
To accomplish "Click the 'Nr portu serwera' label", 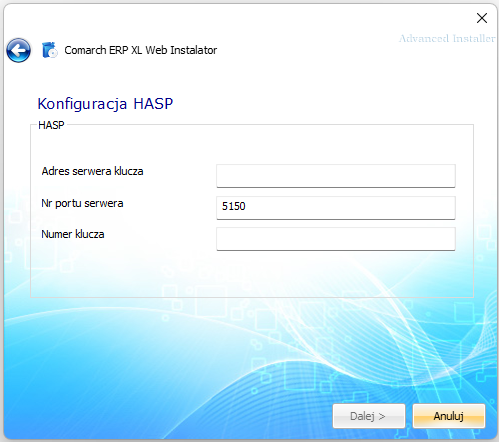I will coord(82,203).
